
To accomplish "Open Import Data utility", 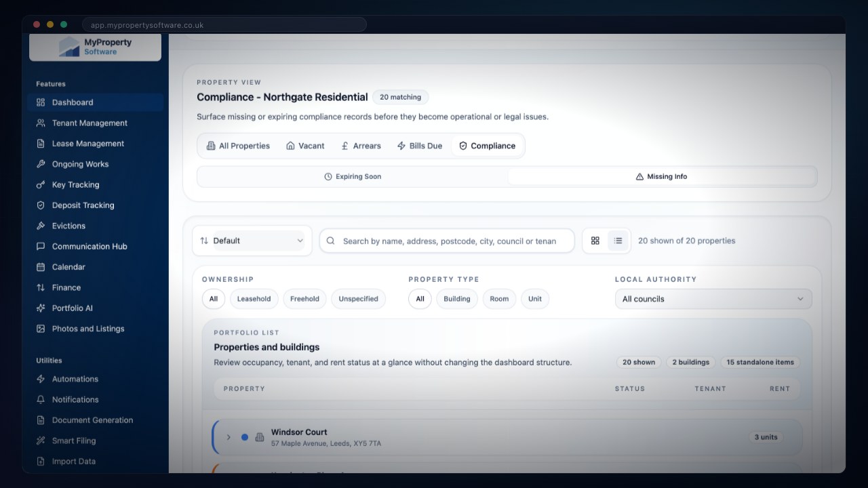I will (x=95, y=461).
